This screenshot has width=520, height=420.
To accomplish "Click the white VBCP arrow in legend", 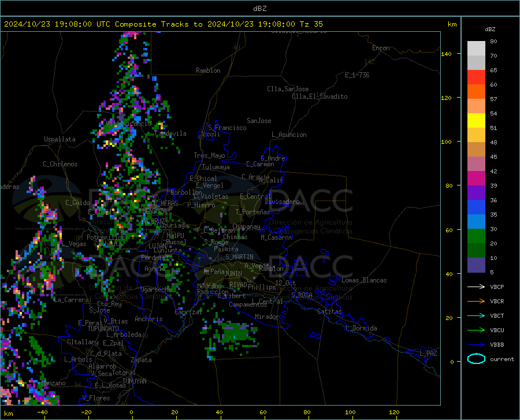I will (476, 287).
